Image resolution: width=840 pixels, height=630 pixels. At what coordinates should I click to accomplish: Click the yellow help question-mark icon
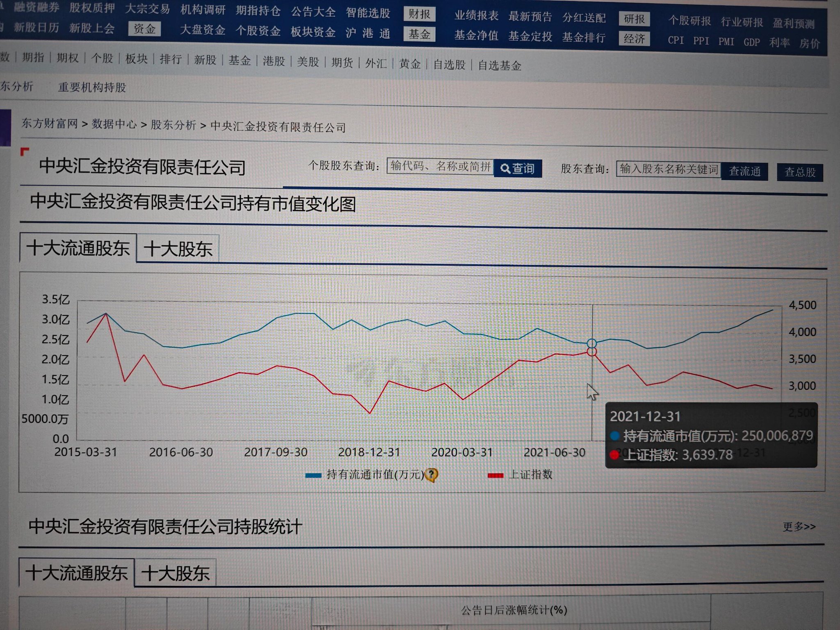click(431, 475)
